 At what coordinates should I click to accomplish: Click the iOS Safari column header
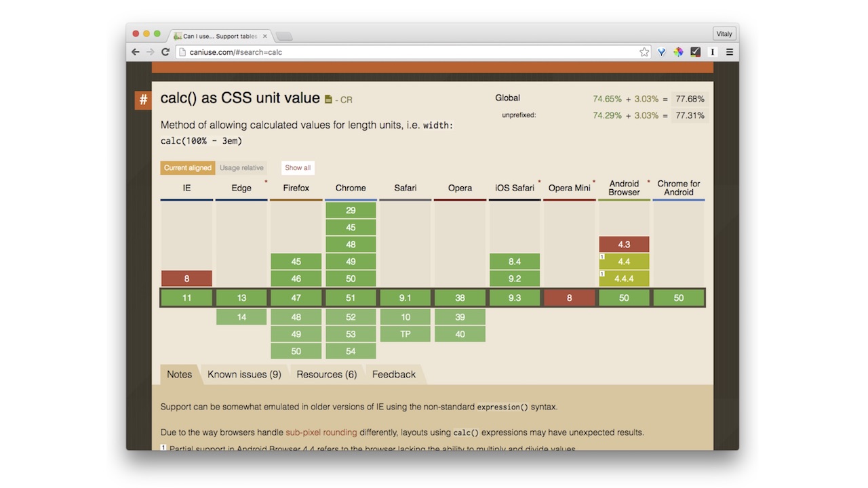click(x=515, y=188)
